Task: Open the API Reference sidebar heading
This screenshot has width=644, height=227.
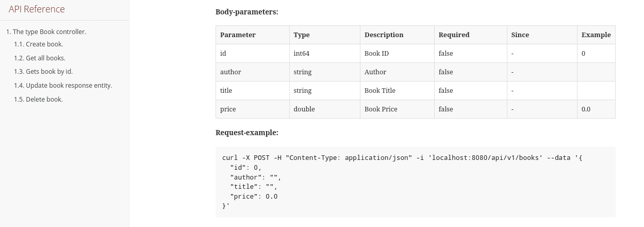Action: (x=37, y=9)
